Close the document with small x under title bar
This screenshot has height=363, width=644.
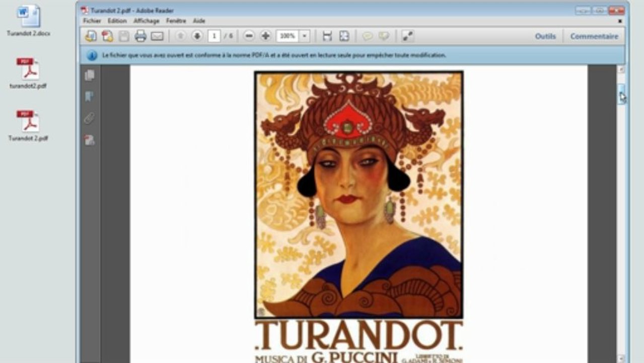pos(620,21)
